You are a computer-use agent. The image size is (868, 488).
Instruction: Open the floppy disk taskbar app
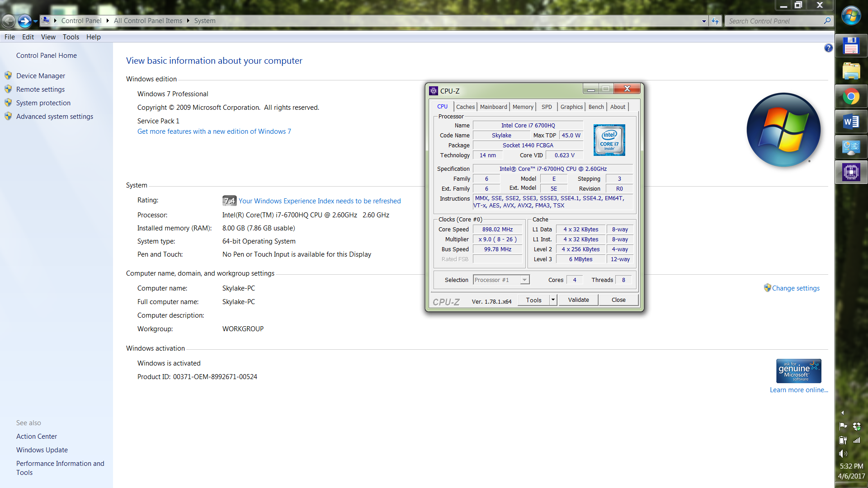click(851, 46)
